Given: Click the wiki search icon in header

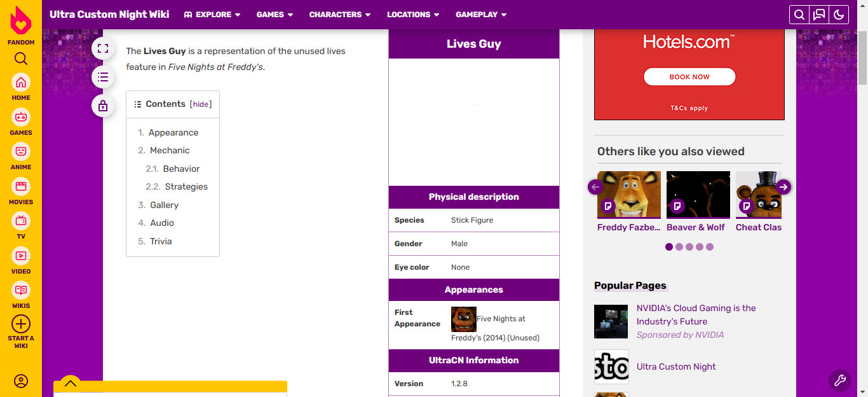Looking at the screenshot, I should pos(799,15).
